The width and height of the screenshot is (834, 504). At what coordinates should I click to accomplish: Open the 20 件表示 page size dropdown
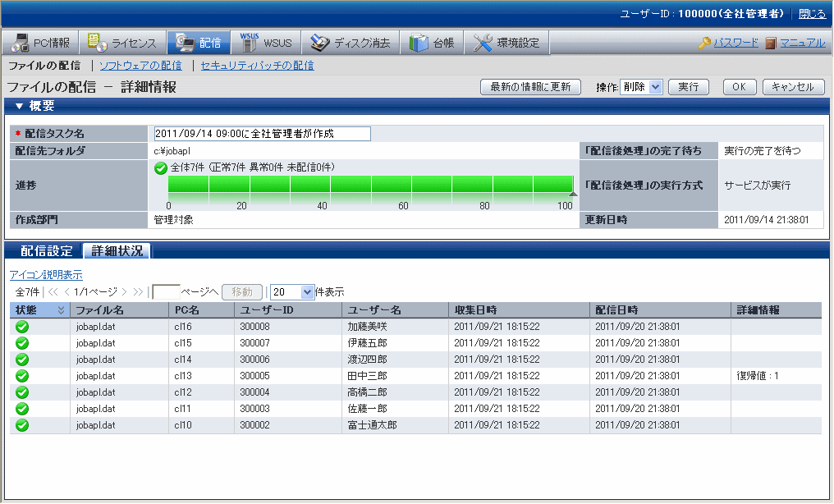[292, 291]
